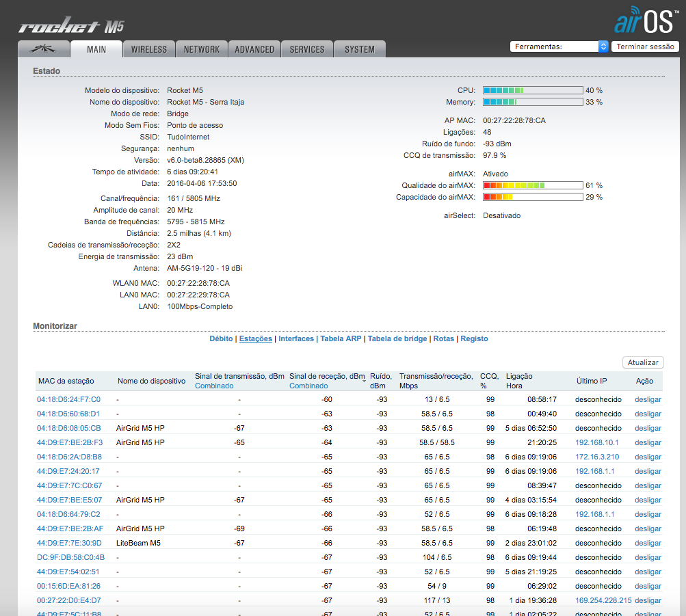Screen dimensions: 686x616
Task: Click the Atualizar button
Action: pos(643,362)
